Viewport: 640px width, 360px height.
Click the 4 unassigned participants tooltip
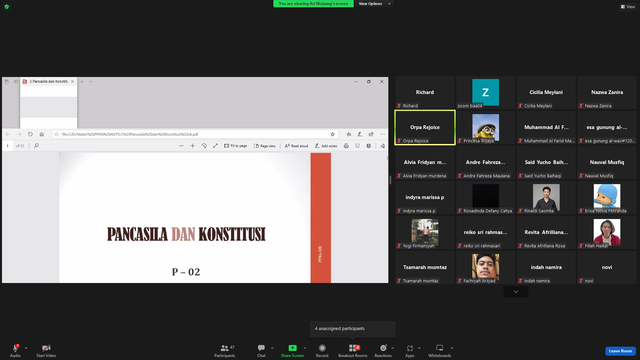point(353,329)
